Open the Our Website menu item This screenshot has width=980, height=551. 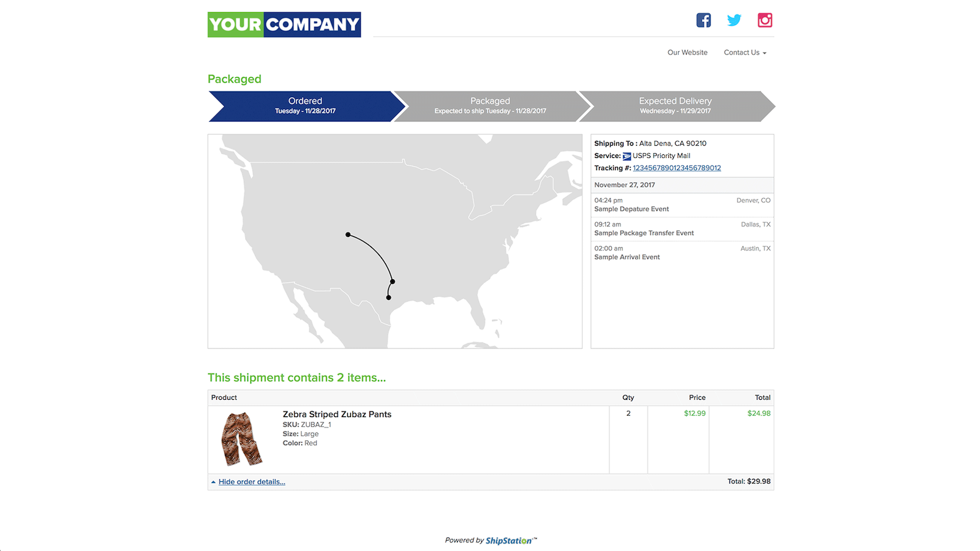tap(687, 53)
